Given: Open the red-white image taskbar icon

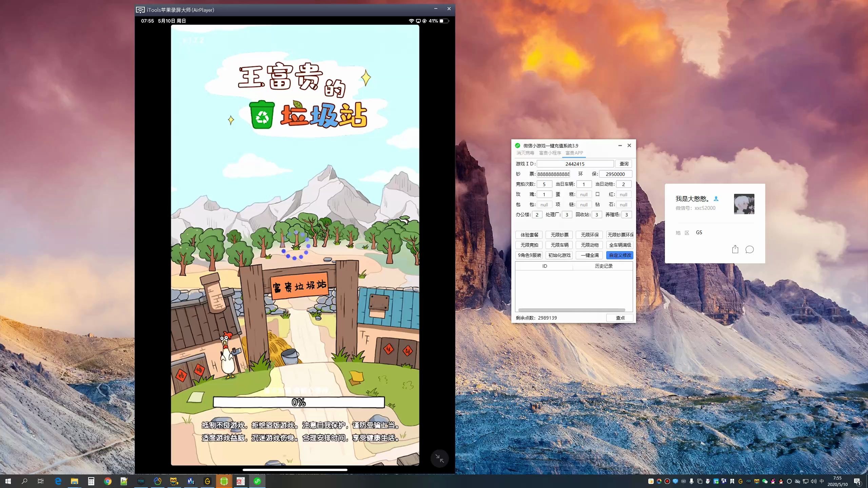Looking at the screenshot, I should click(240, 481).
